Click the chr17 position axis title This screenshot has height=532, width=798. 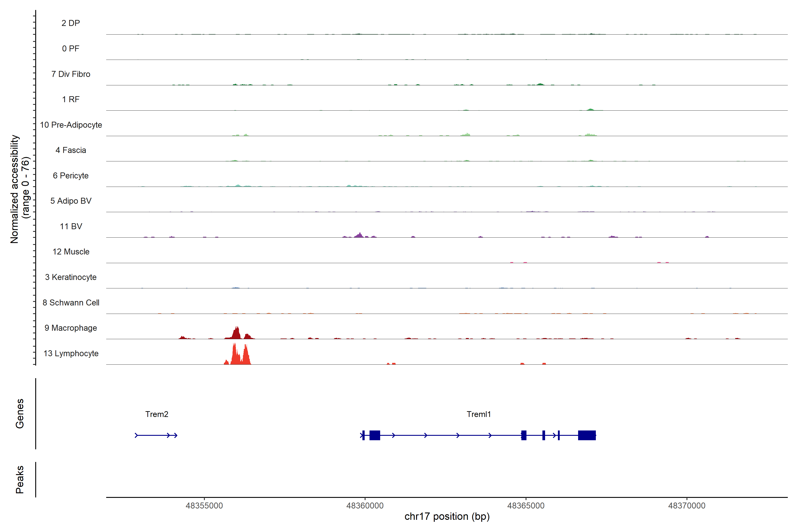(x=447, y=517)
